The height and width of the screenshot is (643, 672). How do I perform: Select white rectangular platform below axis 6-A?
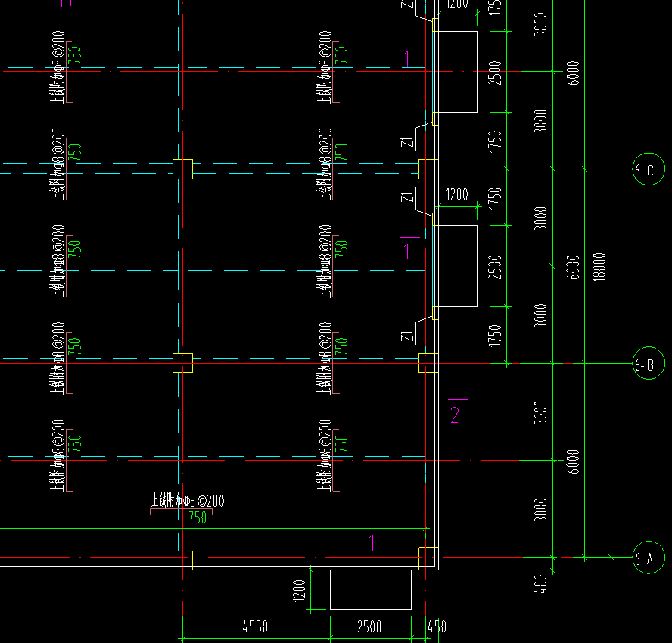coord(371,589)
